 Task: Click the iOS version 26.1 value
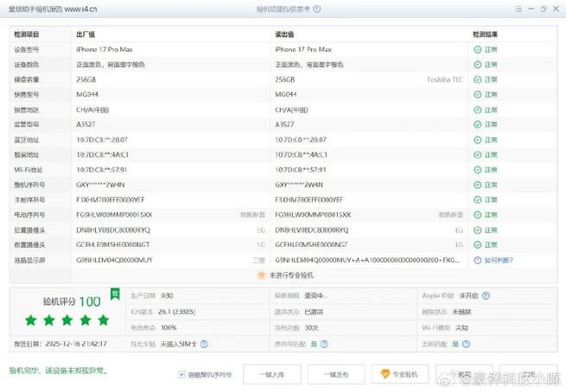tap(177, 312)
